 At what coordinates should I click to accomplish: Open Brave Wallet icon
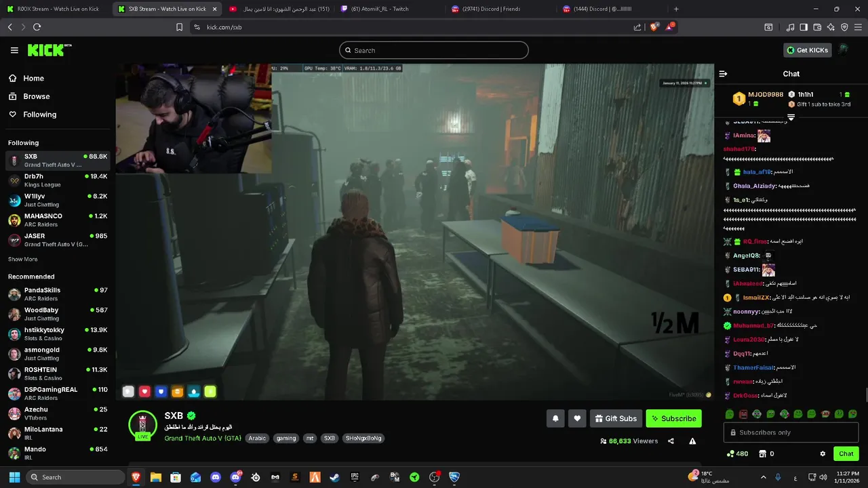tap(817, 27)
